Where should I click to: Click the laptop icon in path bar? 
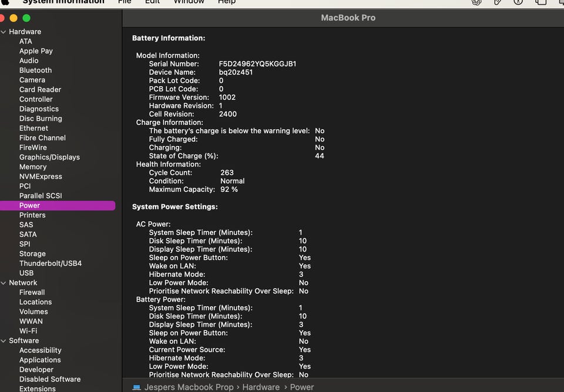tap(136, 387)
